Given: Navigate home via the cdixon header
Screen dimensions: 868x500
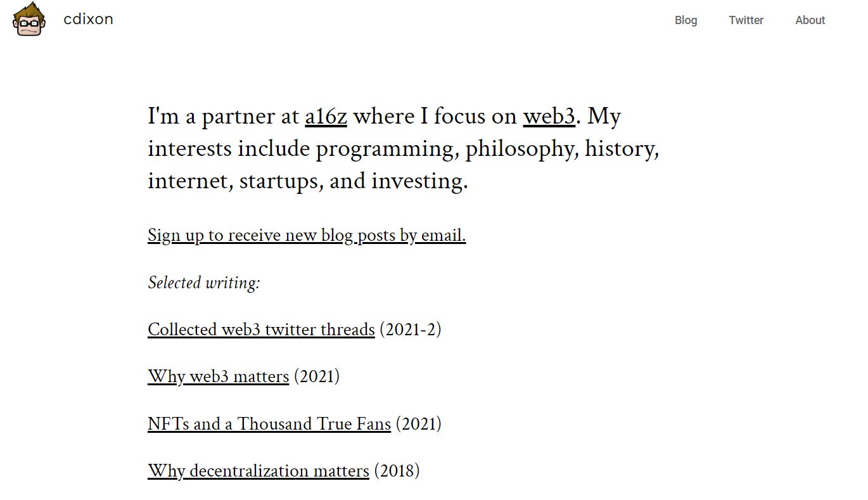Looking at the screenshot, I should coord(88,19).
